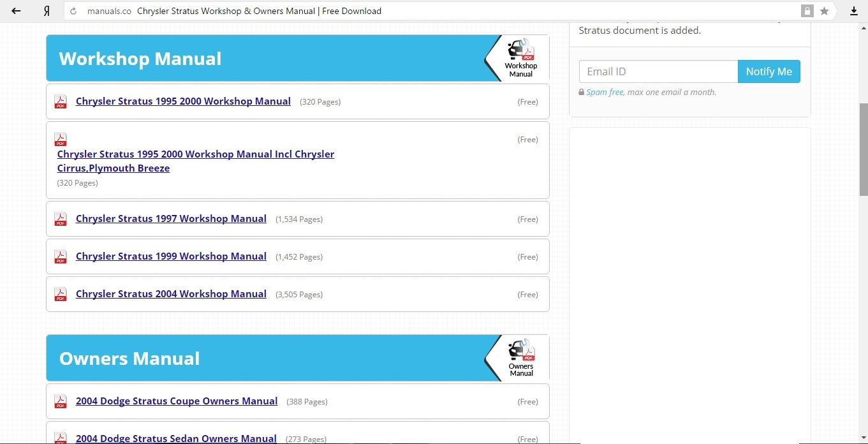Image resolution: width=868 pixels, height=444 pixels.
Task: Click (Free) label in Stratus 1997 row
Action: pyautogui.click(x=527, y=219)
